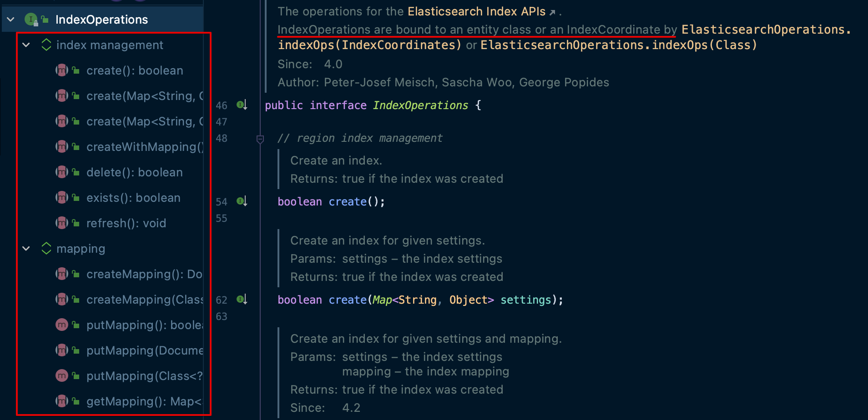This screenshot has width=868, height=420.
Task: Select putMapping(Docume in structure tree
Action: pos(145,350)
